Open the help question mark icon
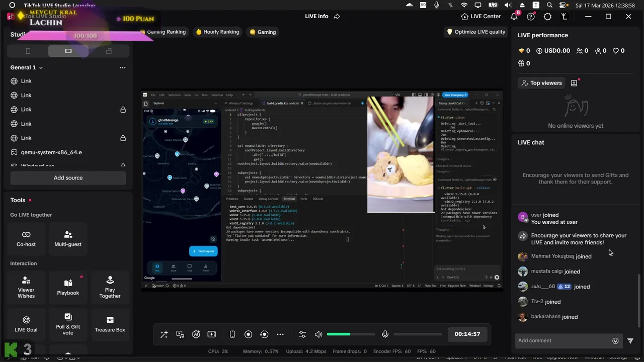 531,17
